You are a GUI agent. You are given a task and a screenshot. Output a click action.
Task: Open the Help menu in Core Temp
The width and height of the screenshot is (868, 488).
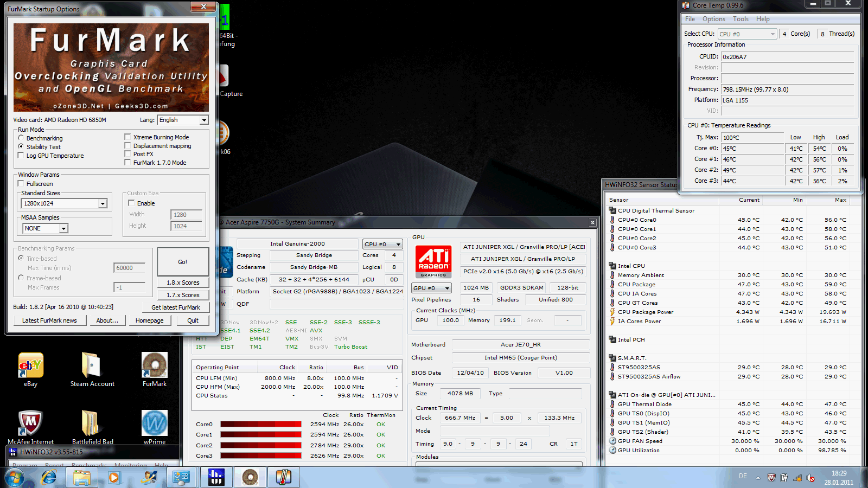763,19
